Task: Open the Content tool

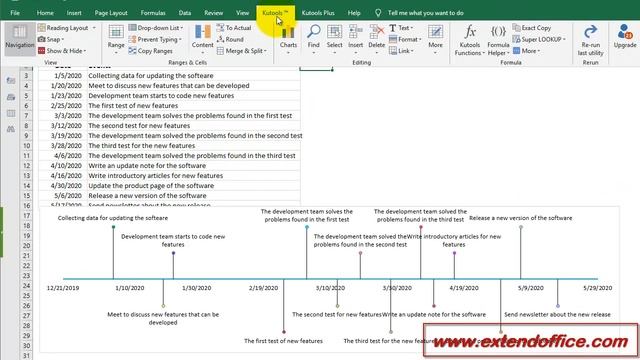Action: click(x=202, y=38)
